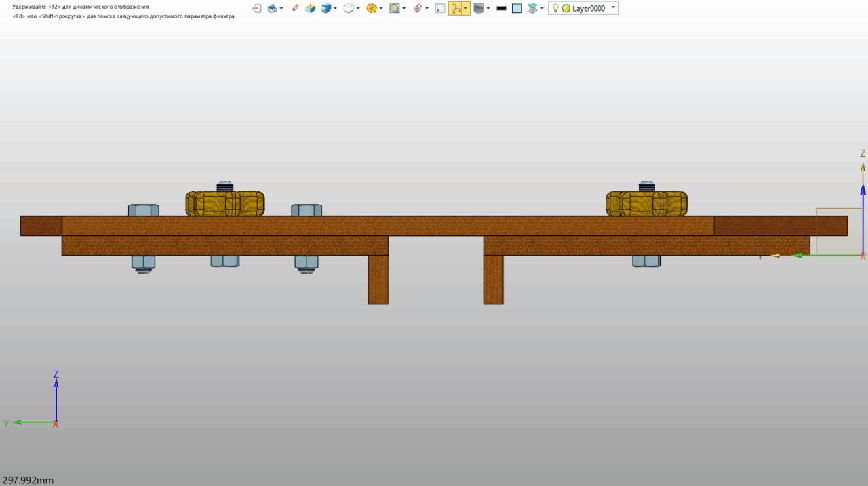Image resolution: width=868 pixels, height=486 pixels.
Task: Click the solid blue cube rendering icon
Action: point(326,9)
